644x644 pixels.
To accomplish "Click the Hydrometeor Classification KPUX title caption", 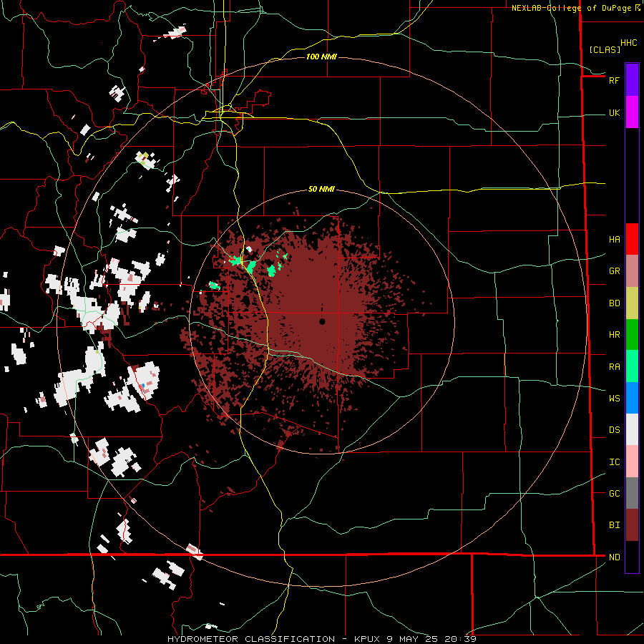I will click(321, 639).
